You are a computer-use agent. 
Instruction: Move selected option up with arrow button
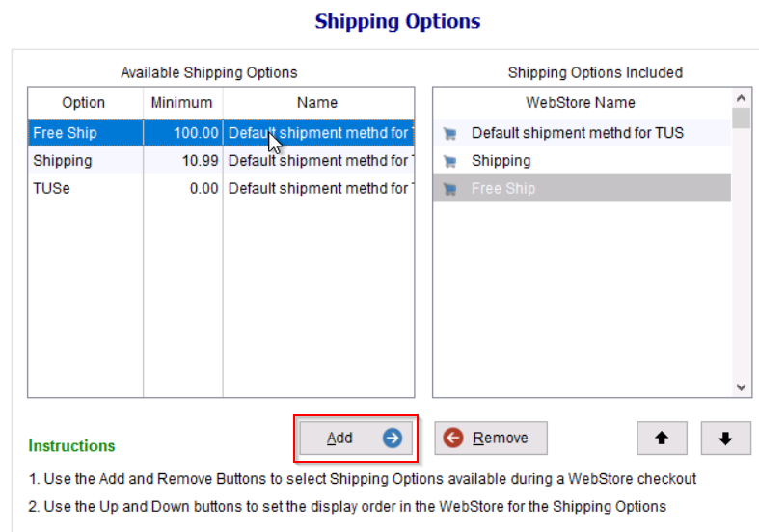click(x=662, y=438)
